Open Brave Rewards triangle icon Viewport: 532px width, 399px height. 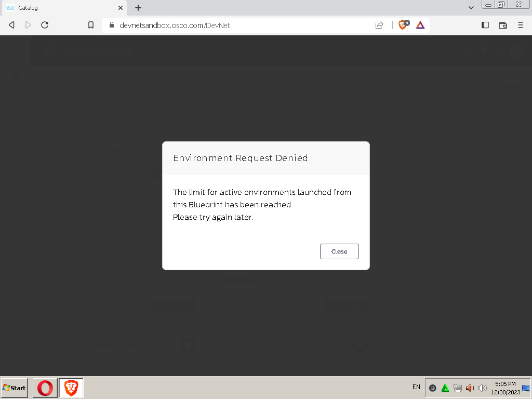coord(420,24)
